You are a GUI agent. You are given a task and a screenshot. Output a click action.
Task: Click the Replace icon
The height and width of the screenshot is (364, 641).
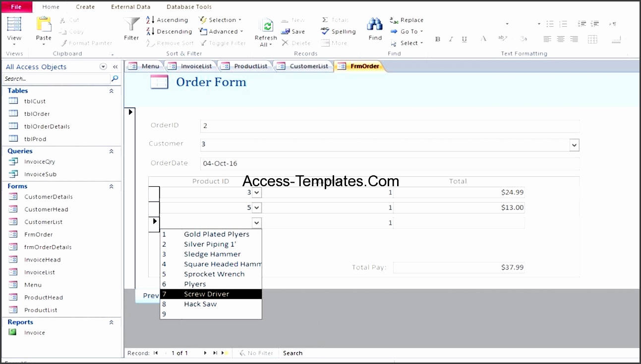395,20
